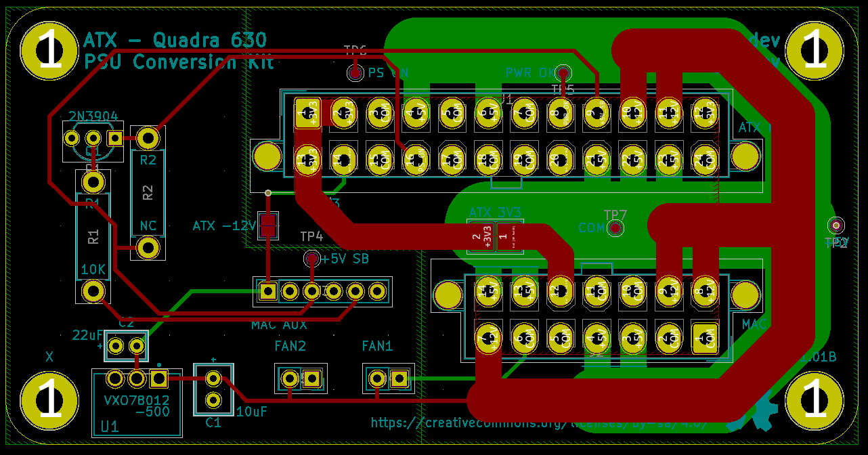The height and width of the screenshot is (455, 868).
Task: Select the square pad of regulator U1
Action: pyautogui.click(x=159, y=378)
